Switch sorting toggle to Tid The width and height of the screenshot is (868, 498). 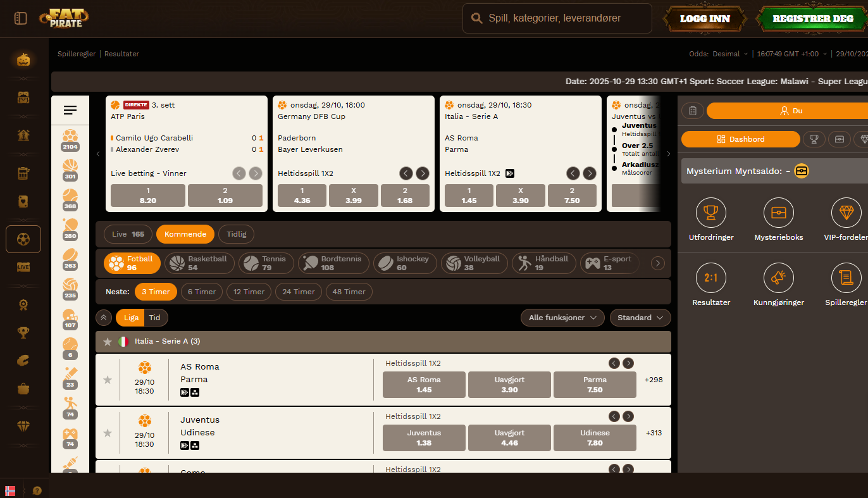(x=155, y=318)
